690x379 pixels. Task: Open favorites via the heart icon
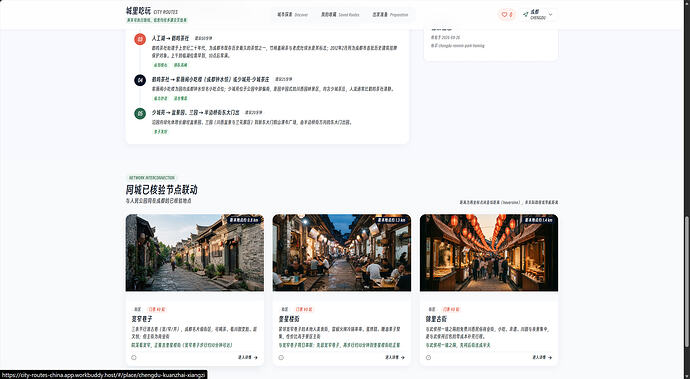[506, 15]
